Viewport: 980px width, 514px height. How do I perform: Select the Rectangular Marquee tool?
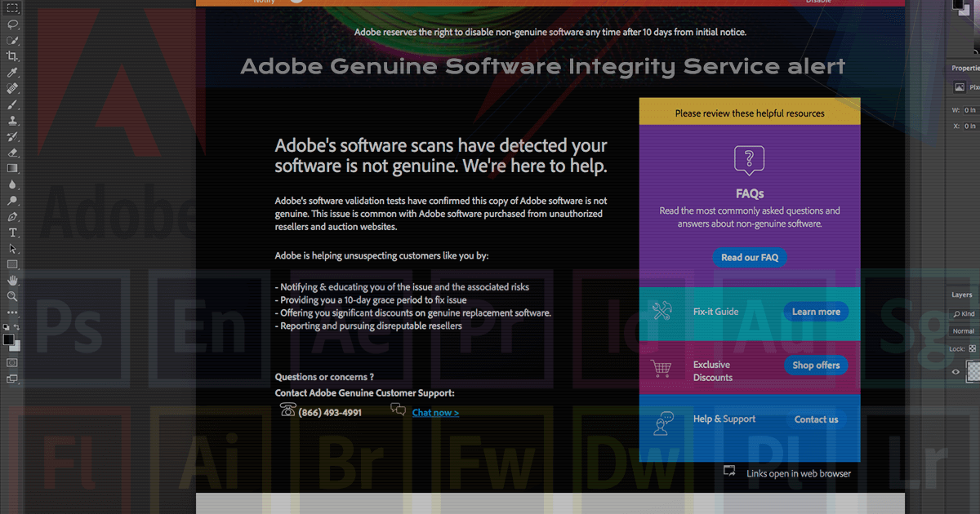click(x=12, y=8)
